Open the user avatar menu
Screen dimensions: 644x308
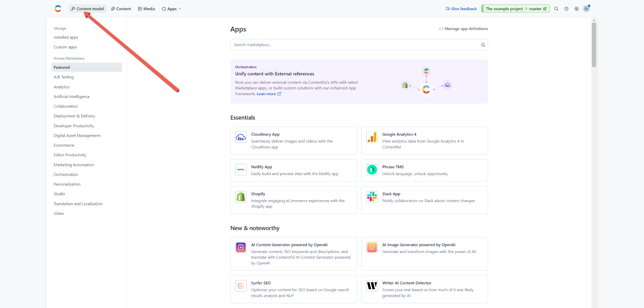(586, 9)
